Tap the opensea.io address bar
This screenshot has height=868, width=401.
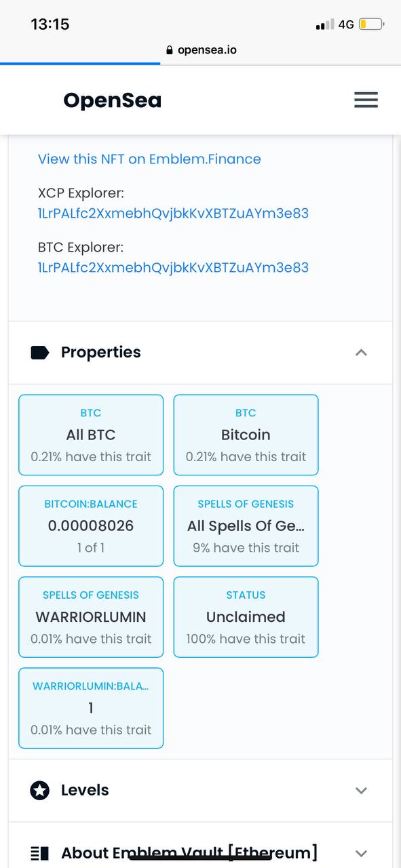(201, 50)
